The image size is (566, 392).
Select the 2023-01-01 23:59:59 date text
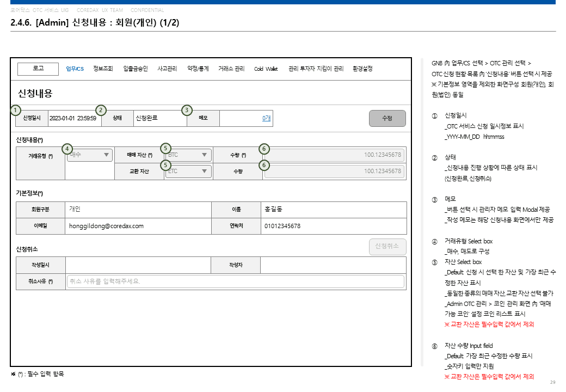73,118
